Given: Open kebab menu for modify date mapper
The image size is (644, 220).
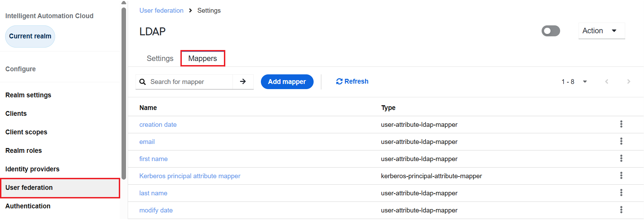Looking at the screenshot, I should [621, 210].
